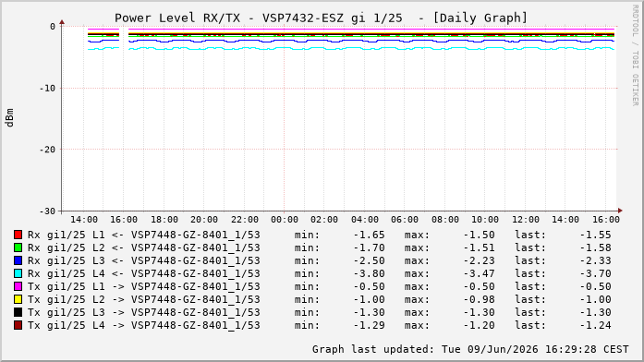Click the Rx L4 last value -3.70

pyautogui.click(x=596, y=273)
